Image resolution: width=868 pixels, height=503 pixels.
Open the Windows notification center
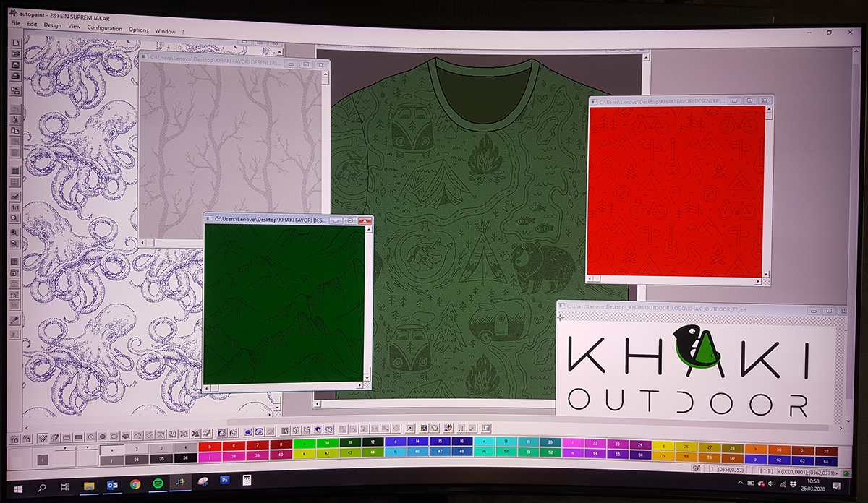837,487
